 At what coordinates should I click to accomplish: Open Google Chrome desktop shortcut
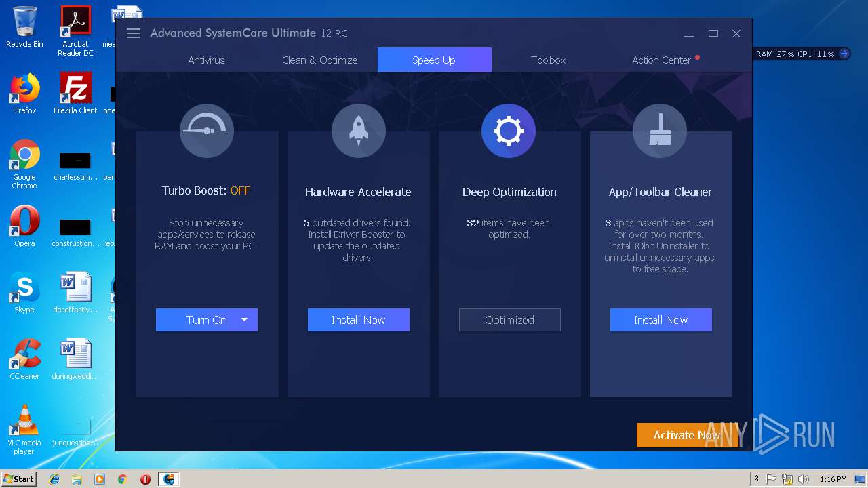coord(24,165)
